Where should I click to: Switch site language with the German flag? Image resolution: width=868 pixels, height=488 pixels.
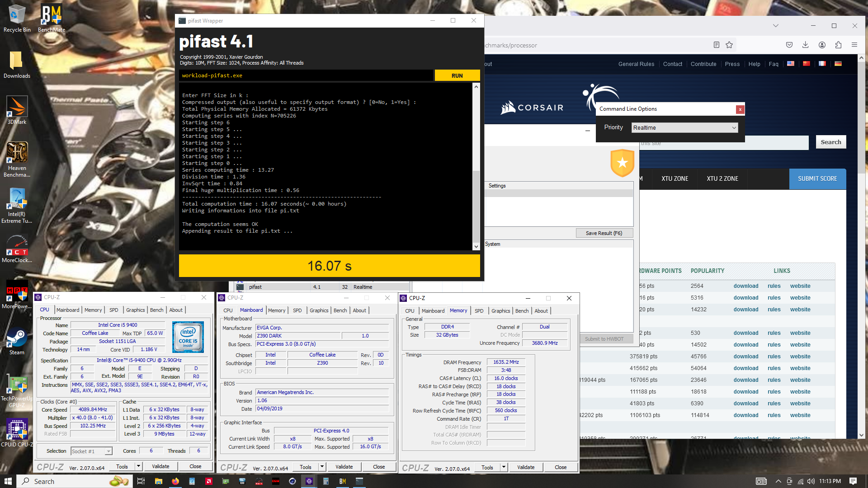[x=838, y=64]
